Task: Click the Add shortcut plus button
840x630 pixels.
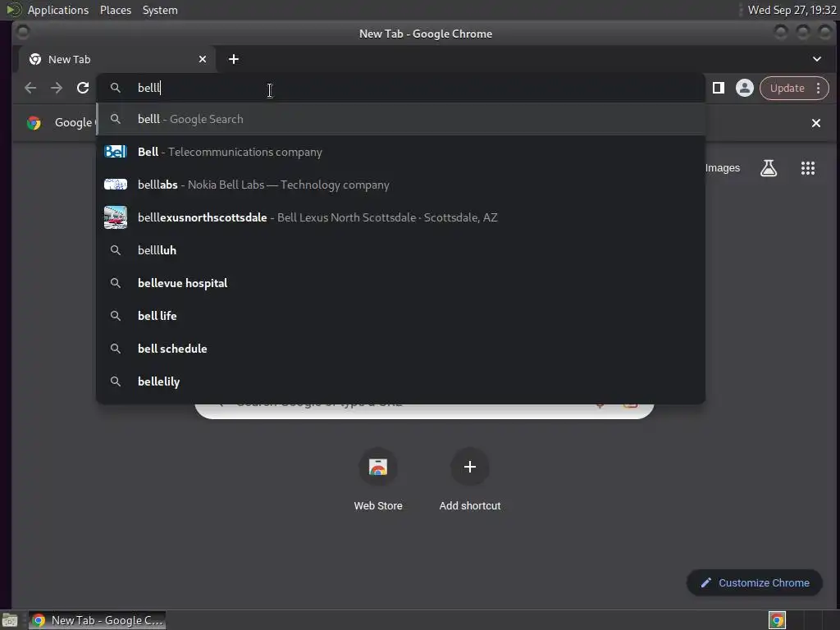Action: click(470, 467)
